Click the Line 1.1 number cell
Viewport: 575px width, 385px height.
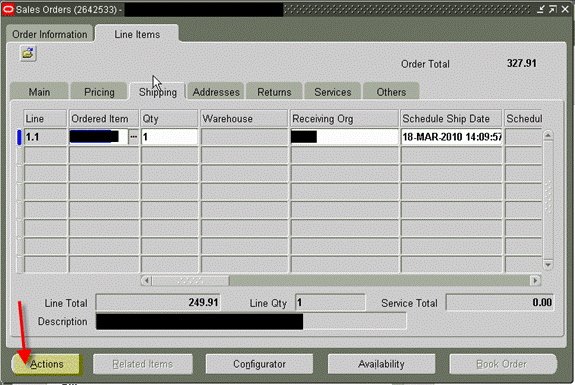[45, 137]
